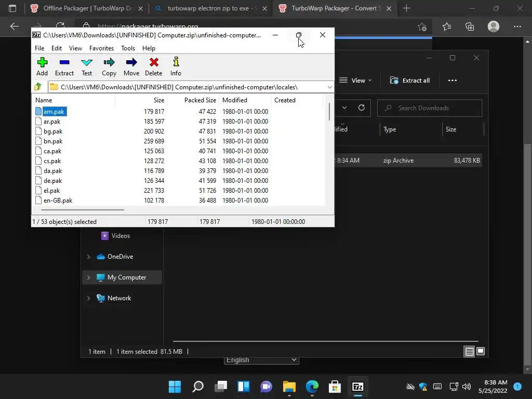Click the Search Downloads box

point(430,108)
